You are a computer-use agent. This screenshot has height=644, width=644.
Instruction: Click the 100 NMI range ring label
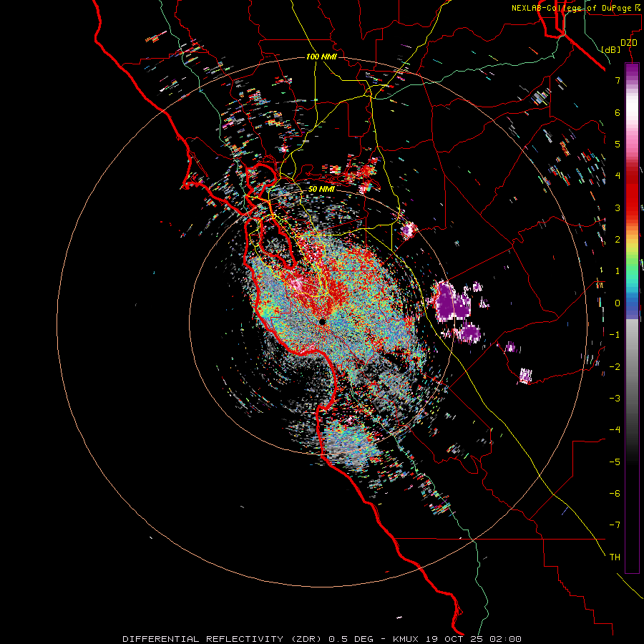click(x=321, y=57)
